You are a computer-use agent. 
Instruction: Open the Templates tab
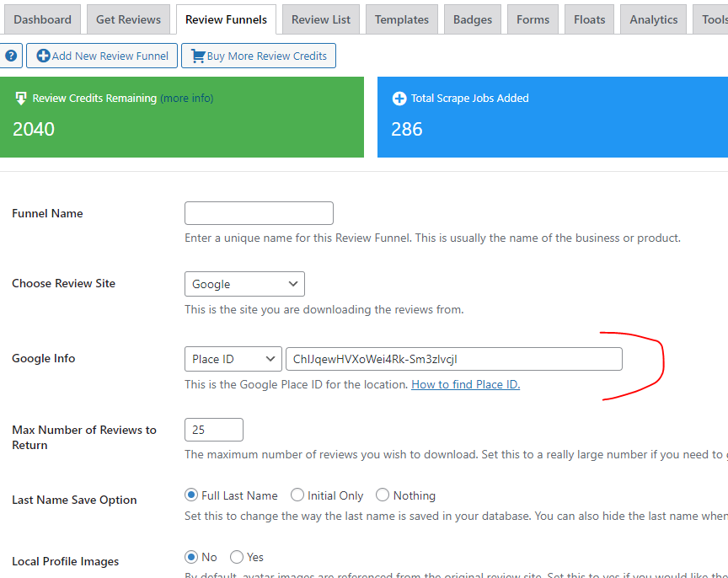click(x=402, y=19)
